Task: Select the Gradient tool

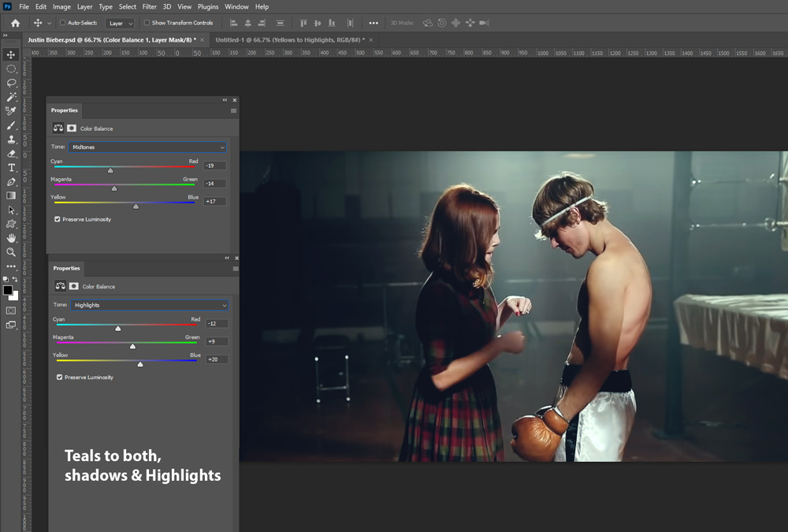Action: click(x=11, y=195)
